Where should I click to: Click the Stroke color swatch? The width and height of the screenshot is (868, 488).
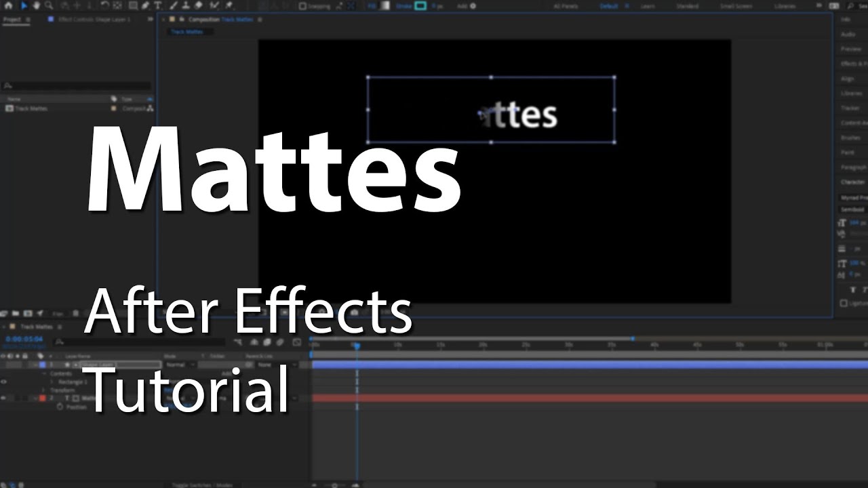420,6
